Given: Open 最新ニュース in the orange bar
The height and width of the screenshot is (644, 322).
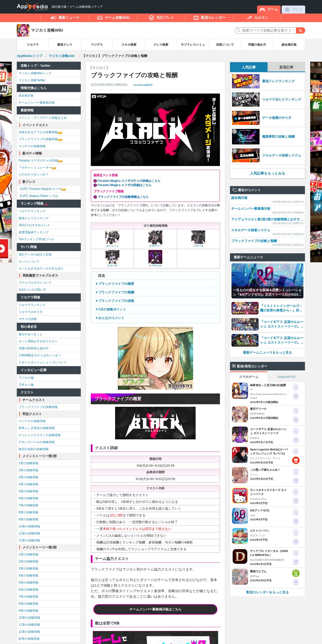Looking at the screenshot, I should (x=65, y=18).
